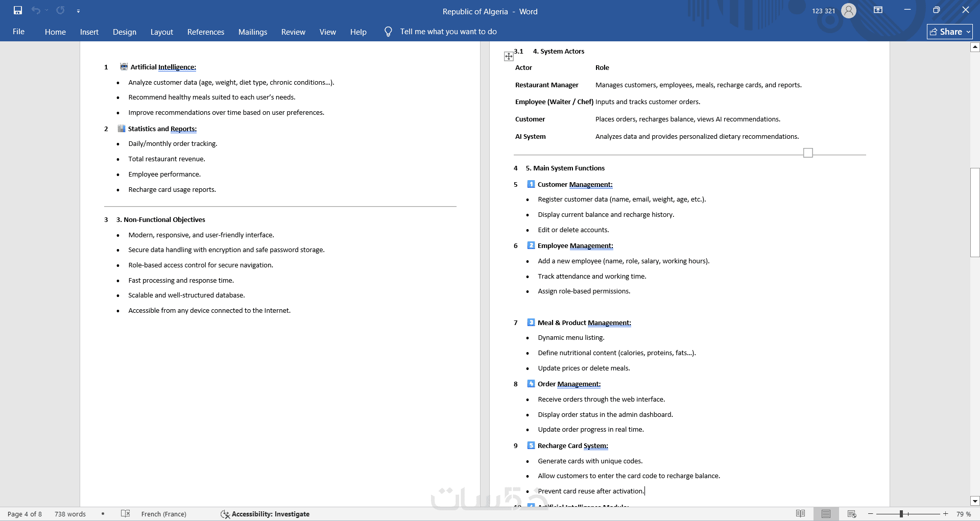Redo the previous action
The width and height of the screenshot is (980, 521).
60,10
